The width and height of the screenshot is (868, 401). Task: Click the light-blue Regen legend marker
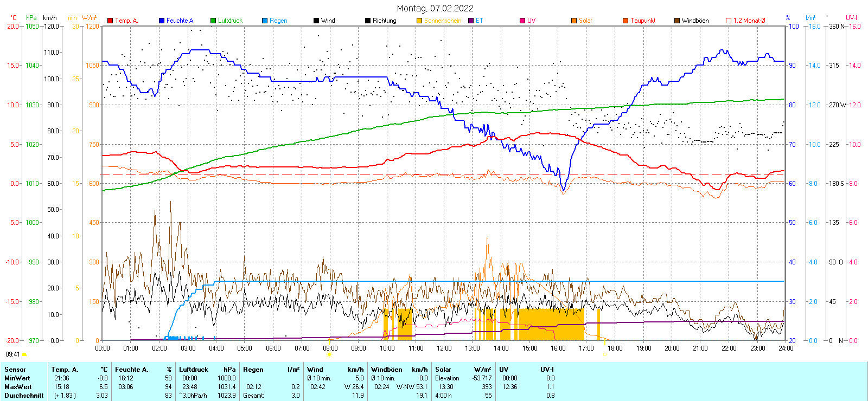[x=265, y=21]
